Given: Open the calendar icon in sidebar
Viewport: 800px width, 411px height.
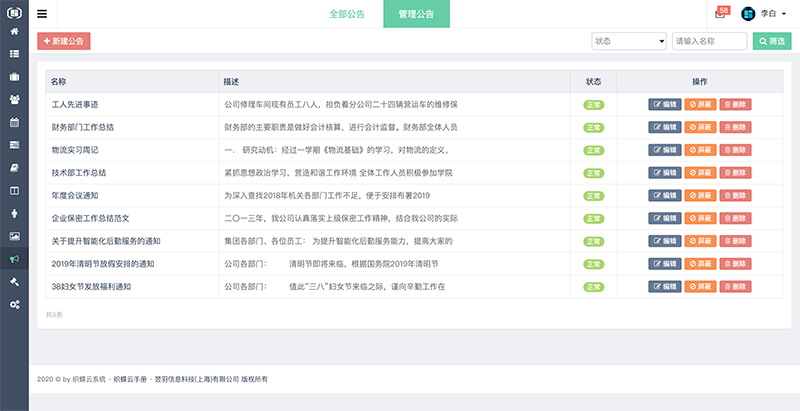Looking at the screenshot, I should pyautogui.click(x=14, y=122).
